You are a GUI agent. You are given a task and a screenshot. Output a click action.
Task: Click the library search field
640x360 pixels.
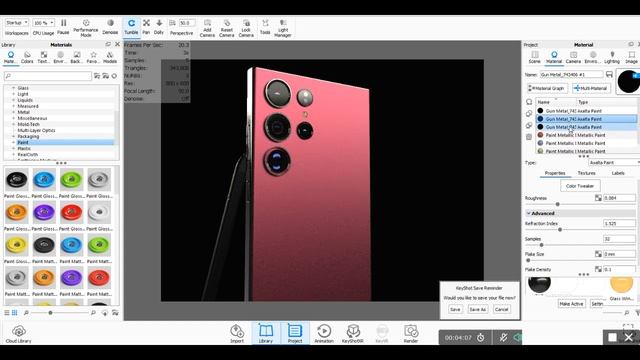(x=48, y=76)
